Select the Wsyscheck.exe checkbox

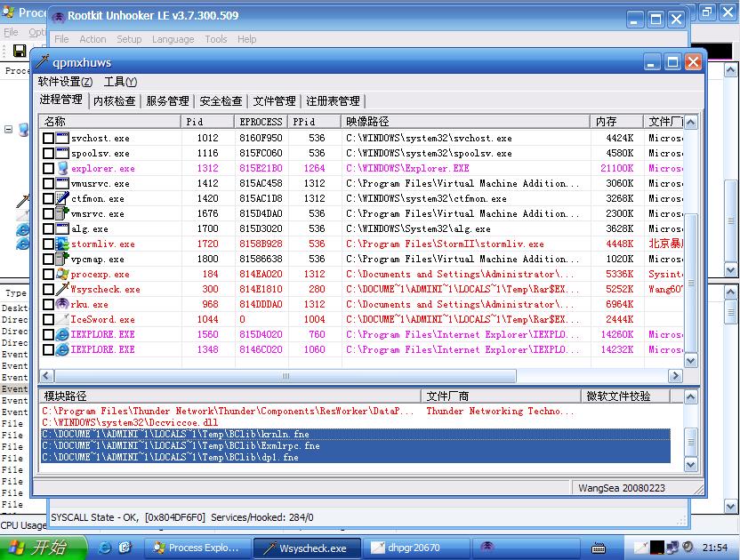(48, 289)
